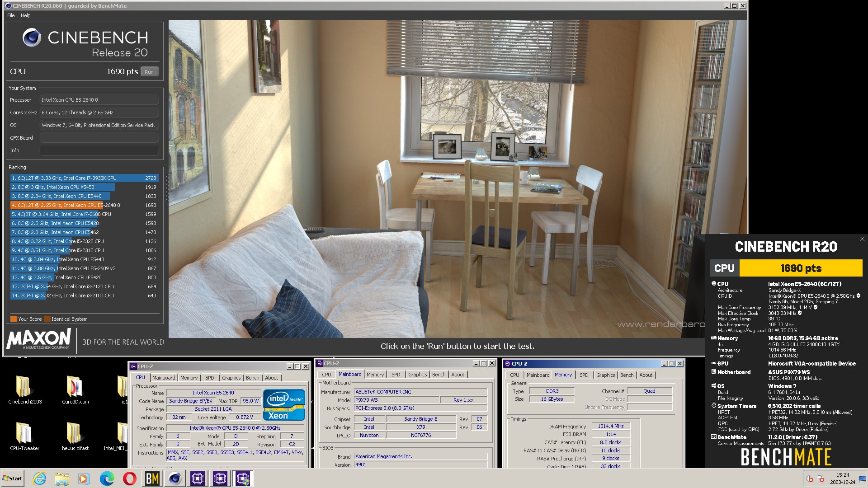This screenshot has height=488, width=868.
Task: Open SPD tab in first CPU-Z window
Action: [209, 378]
